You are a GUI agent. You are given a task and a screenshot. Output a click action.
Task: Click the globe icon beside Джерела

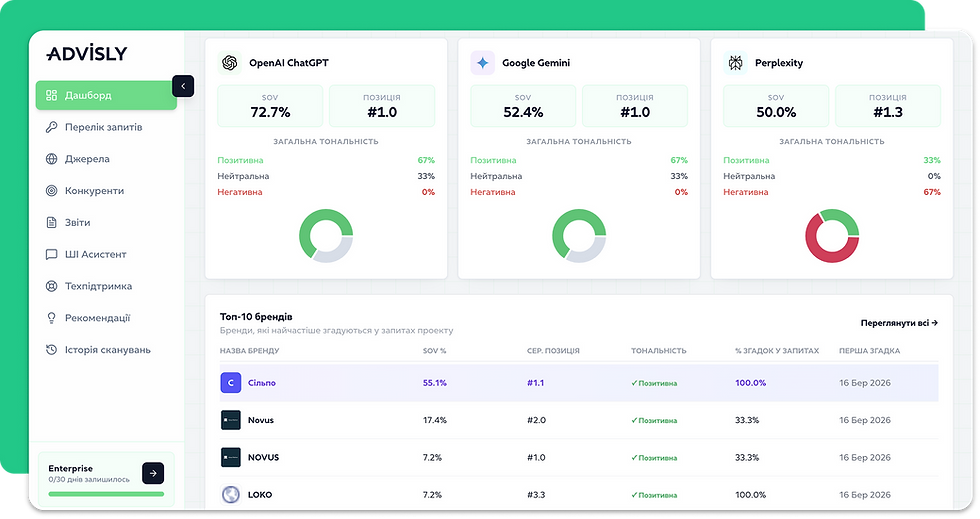(52, 159)
